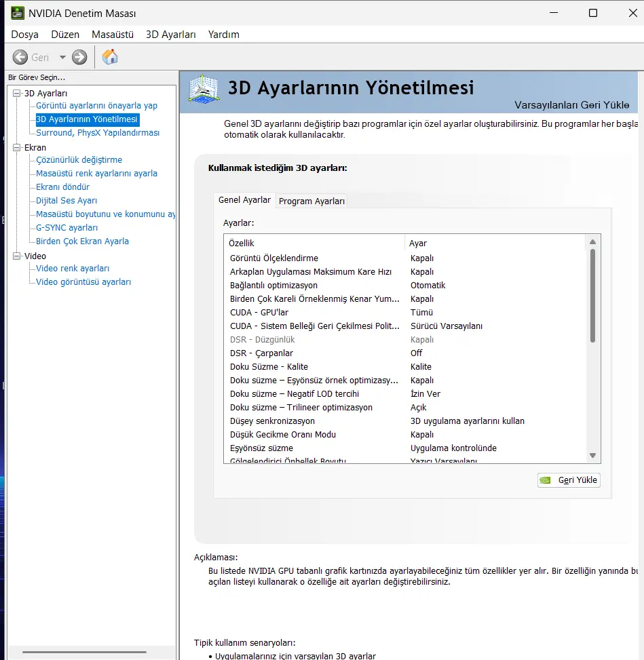
Task: Open Surround, PhysX Yapılandırması
Action: coord(98,132)
